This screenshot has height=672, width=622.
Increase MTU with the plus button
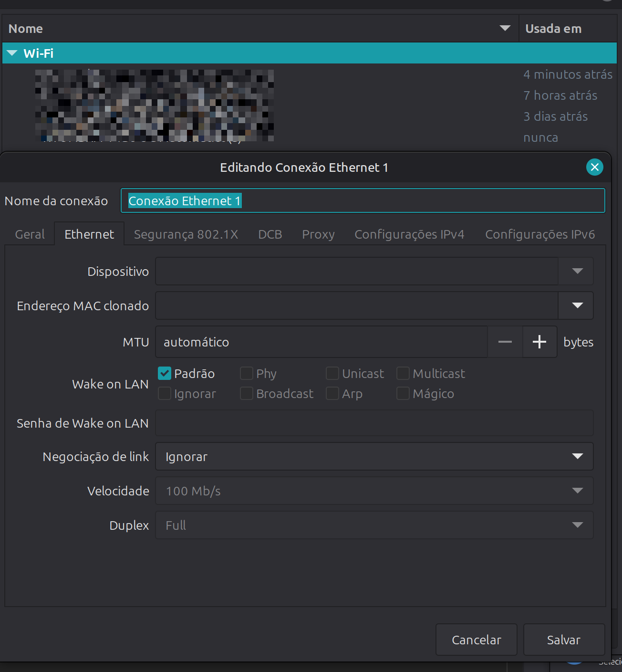coord(539,342)
